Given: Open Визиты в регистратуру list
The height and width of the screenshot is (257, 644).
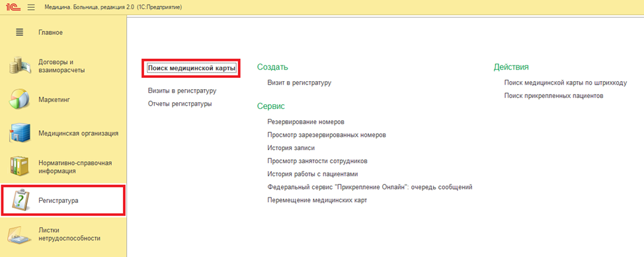Looking at the screenshot, I should tap(182, 91).
